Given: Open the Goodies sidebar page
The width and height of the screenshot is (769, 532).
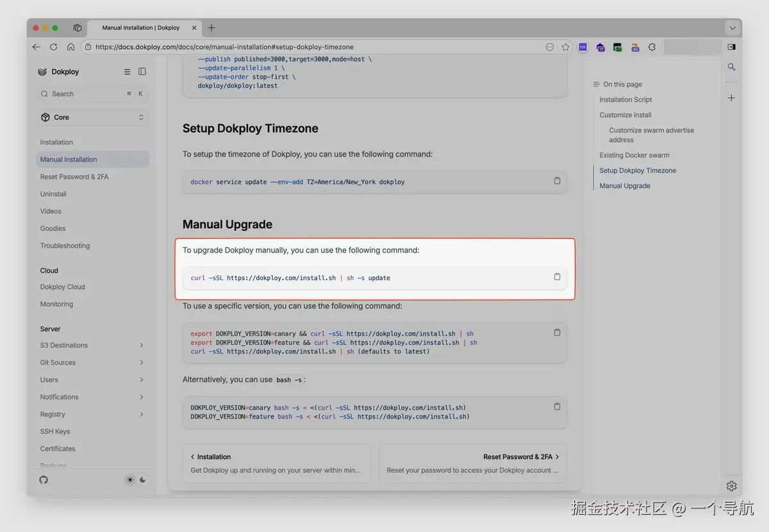Looking at the screenshot, I should click(x=53, y=229).
